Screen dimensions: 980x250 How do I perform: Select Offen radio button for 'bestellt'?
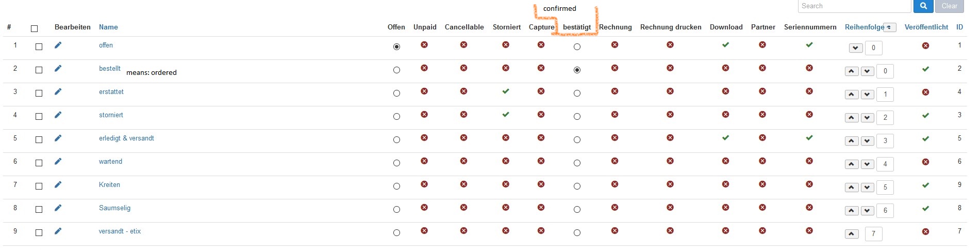point(396,70)
